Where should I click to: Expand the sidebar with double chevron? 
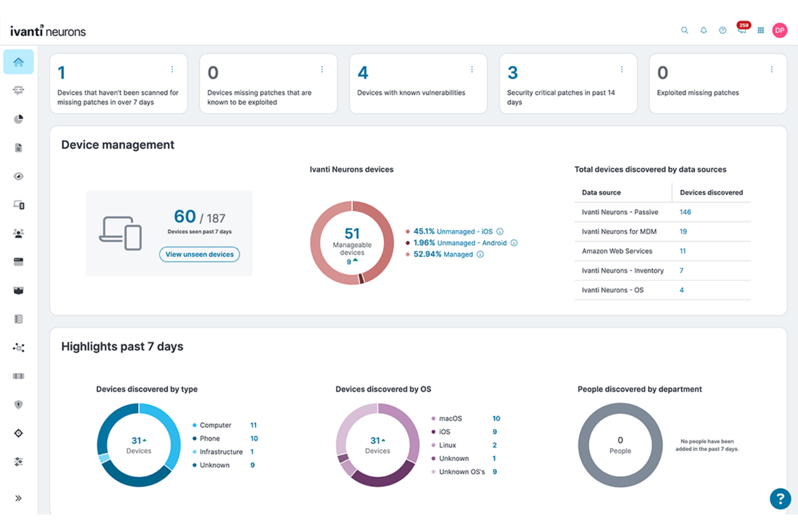(x=18, y=498)
